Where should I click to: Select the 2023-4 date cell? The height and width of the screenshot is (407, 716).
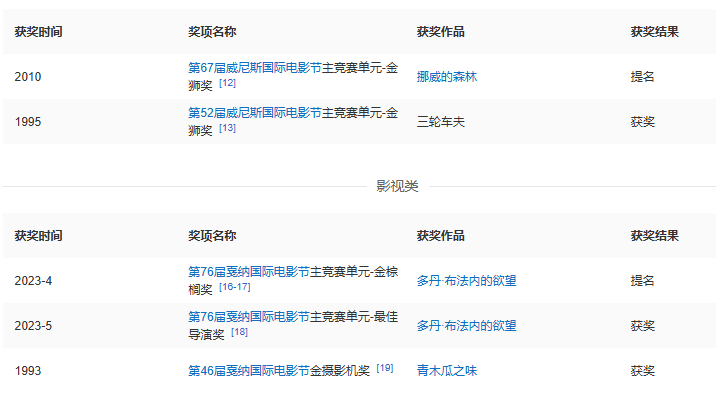pyautogui.click(x=33, y=280)
